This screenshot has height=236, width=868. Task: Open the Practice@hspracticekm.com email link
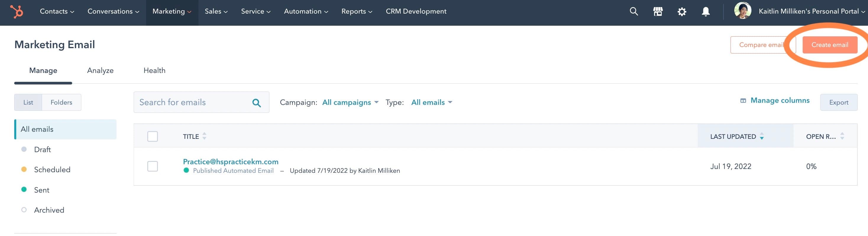(230, 162)
